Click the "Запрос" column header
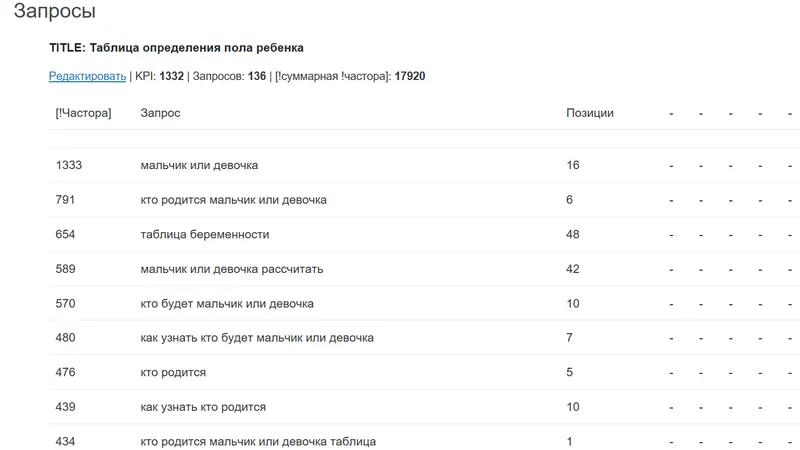 [x=160, y=113]
